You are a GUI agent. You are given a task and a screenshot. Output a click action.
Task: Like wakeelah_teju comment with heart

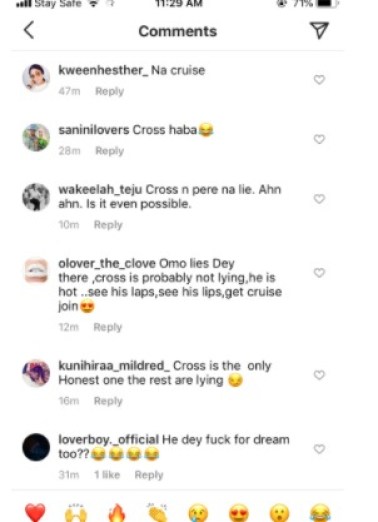click(319, 199)
